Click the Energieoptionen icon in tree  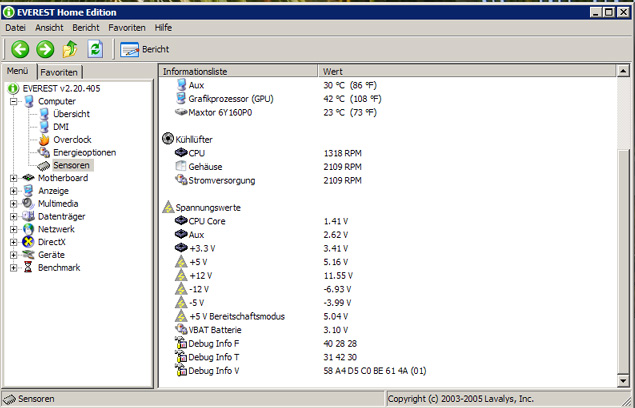coord(44,153)
